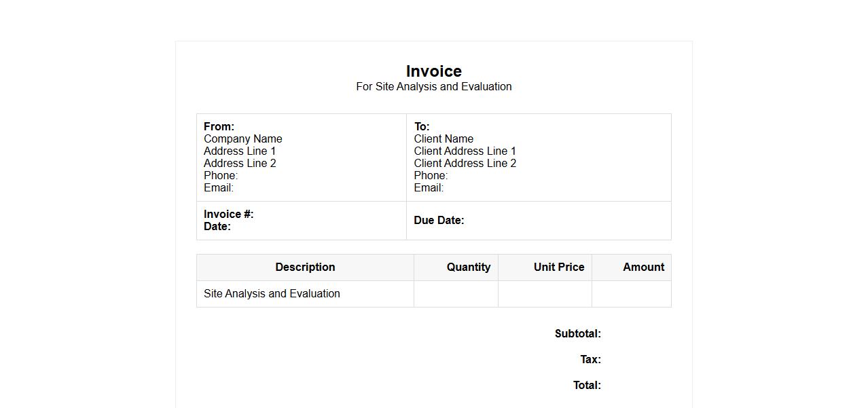
Task: Click the Description column header
Action: tap(305, 267)
